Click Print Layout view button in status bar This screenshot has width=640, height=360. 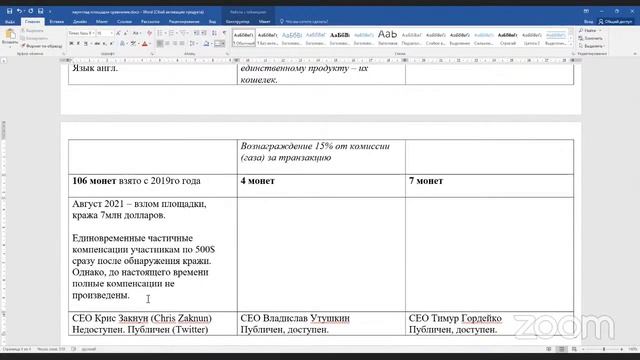pyautogui.click(x=562, y=349)
